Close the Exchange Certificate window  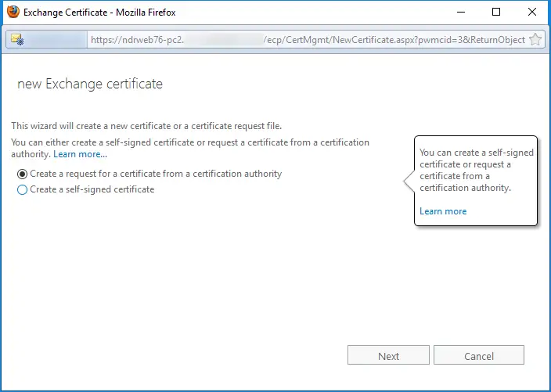tap(532, 12)
